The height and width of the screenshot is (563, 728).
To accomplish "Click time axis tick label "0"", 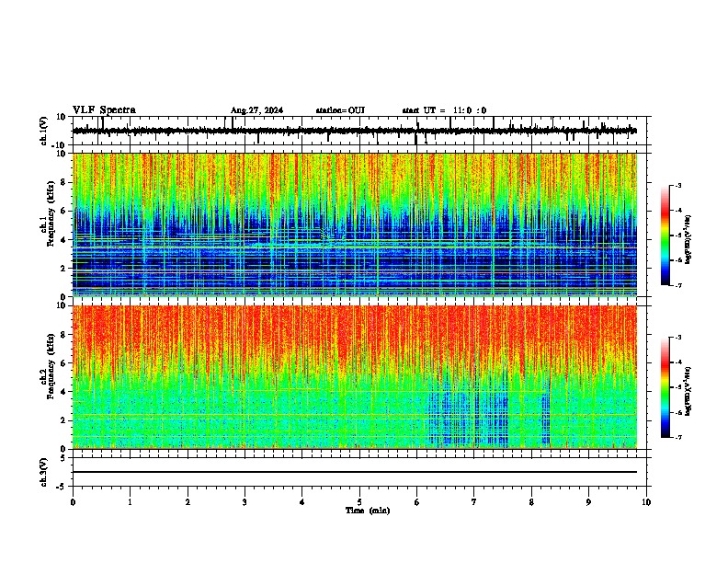I will coord(73,502).
